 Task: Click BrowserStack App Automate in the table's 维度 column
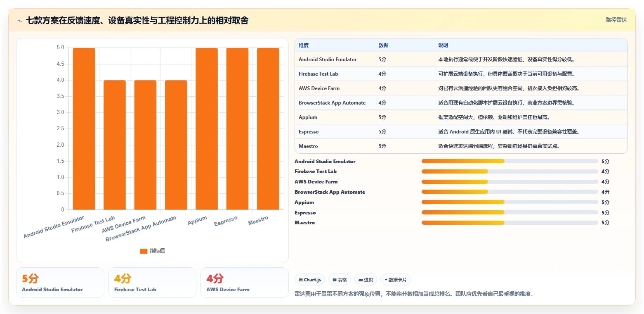tap(332, 103)
